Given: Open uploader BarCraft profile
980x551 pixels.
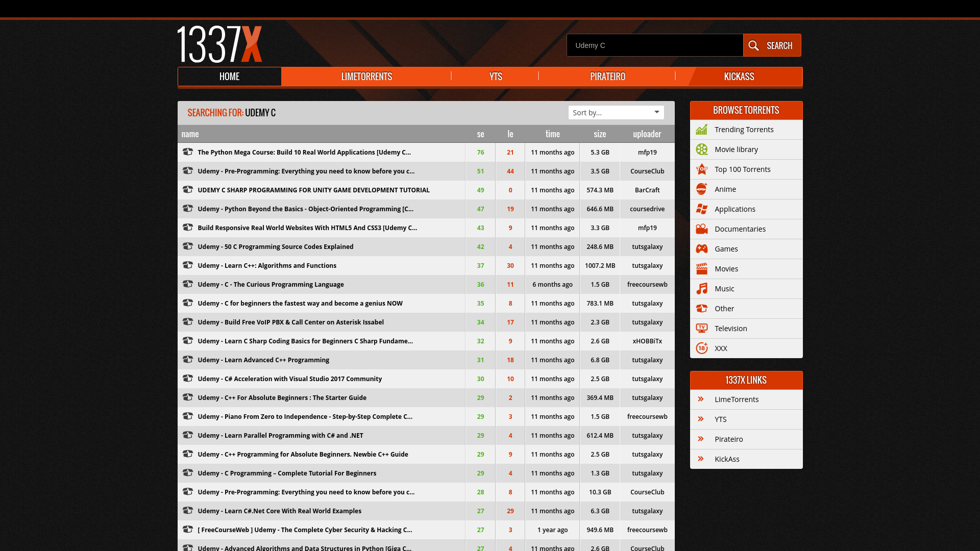Looking at the screenshot, I should [x=647, y=190].
